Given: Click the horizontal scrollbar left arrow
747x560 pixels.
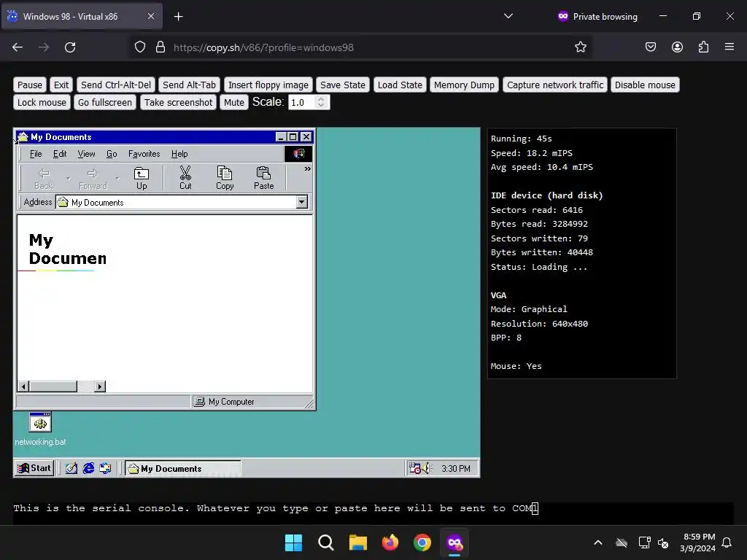Looking at the screenshot, I should pyautogui.click(x=23, y=386).
